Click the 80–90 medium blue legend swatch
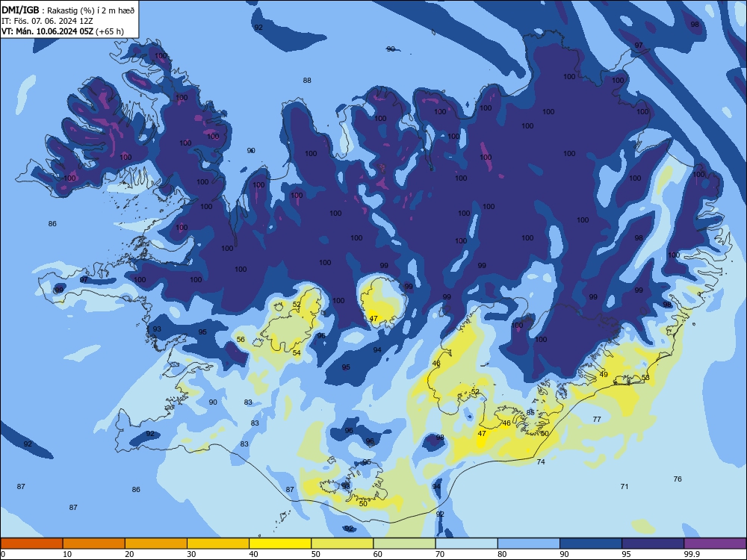 tap(529, 544)
